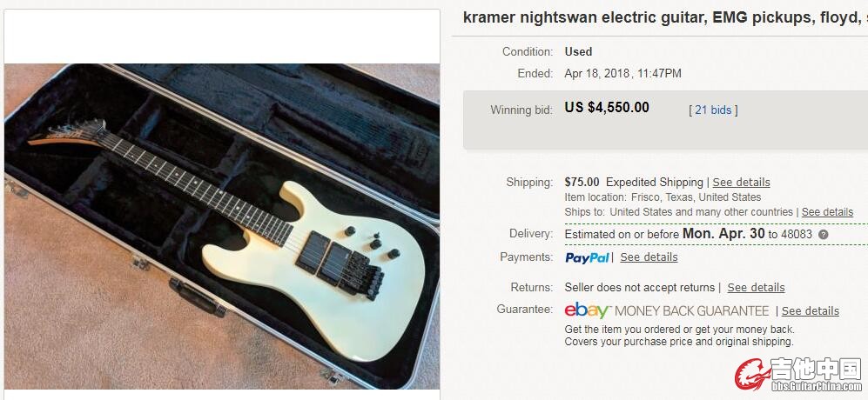Click the Mon. Apr. 30 delivery date
868x400 pixels.
(x=723, y=233)
